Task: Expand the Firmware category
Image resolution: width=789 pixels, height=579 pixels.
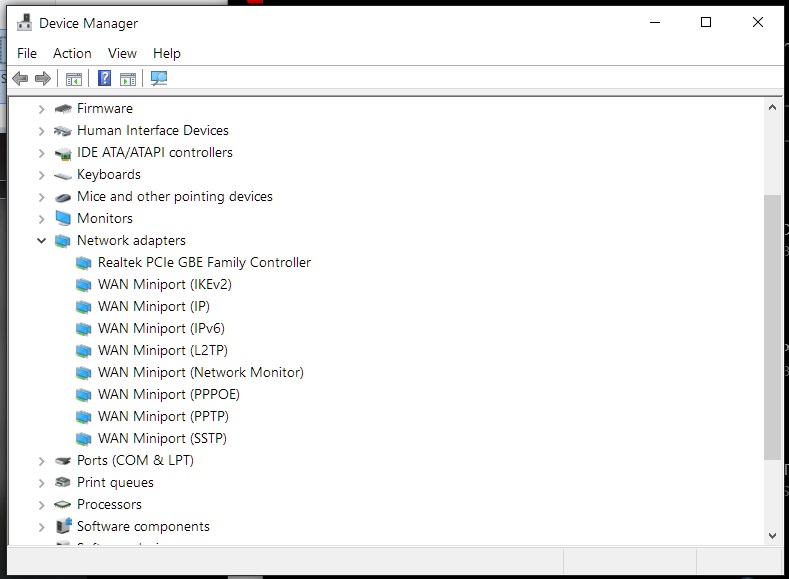Action: point(42,109)
